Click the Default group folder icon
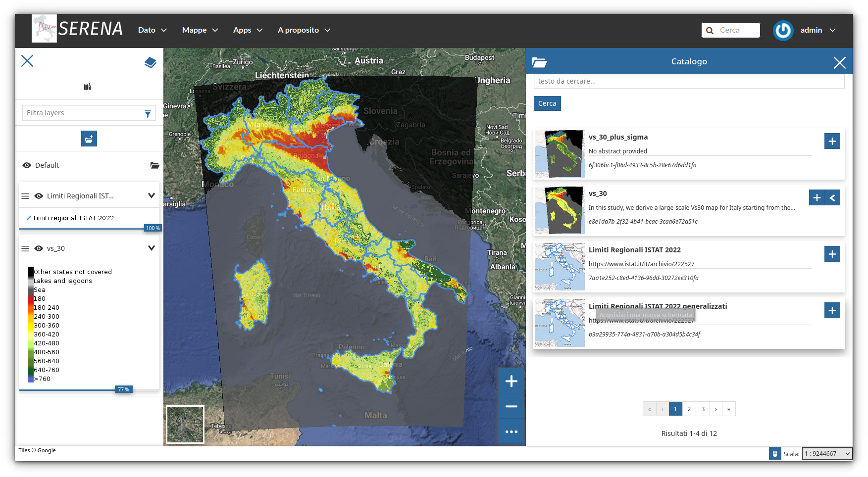 click(155, 165)
